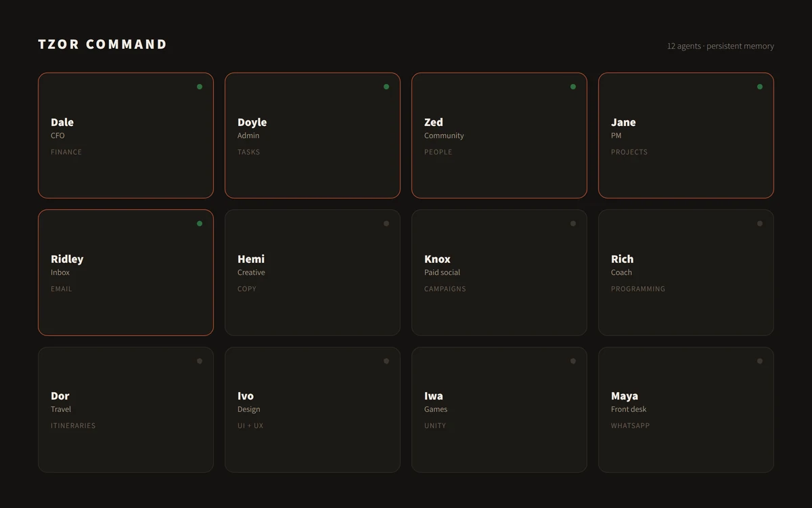Screen dimensions: 812x508
Task: Click the Coach role under Rich
Action: click(621, 273)
